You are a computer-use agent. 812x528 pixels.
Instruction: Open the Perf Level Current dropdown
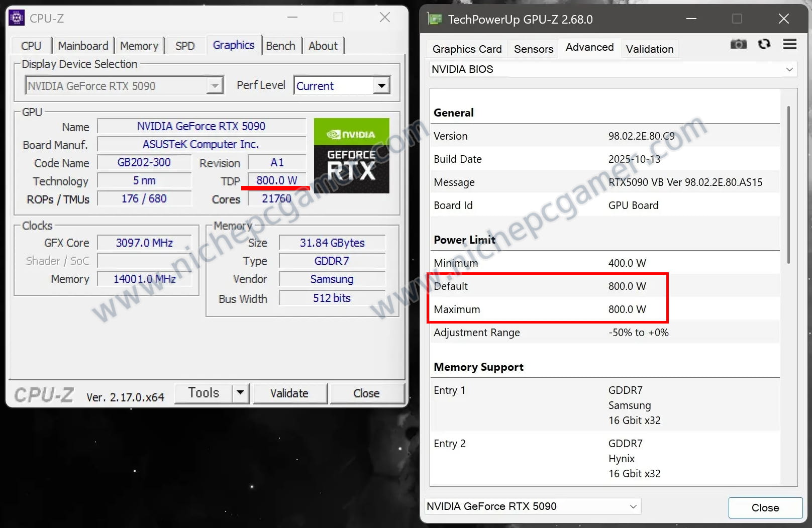pyautogui.click(x=381, y=86)
